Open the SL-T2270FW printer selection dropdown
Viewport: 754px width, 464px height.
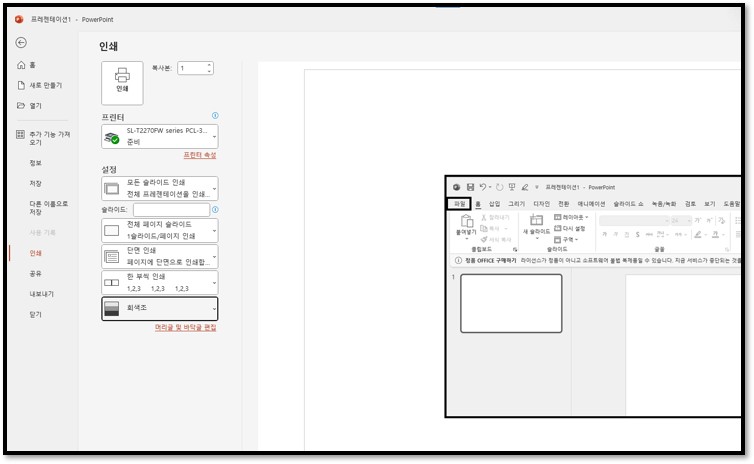[160, 136]
